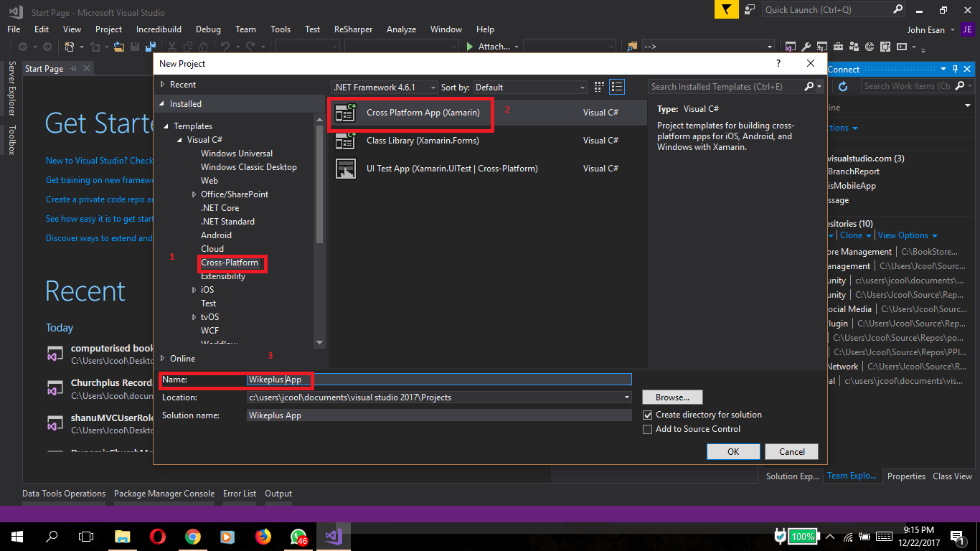The width and height of the screenshot is (980, 551).
Task: Expand the Recent section in New Project
Action: pos(163,85)
